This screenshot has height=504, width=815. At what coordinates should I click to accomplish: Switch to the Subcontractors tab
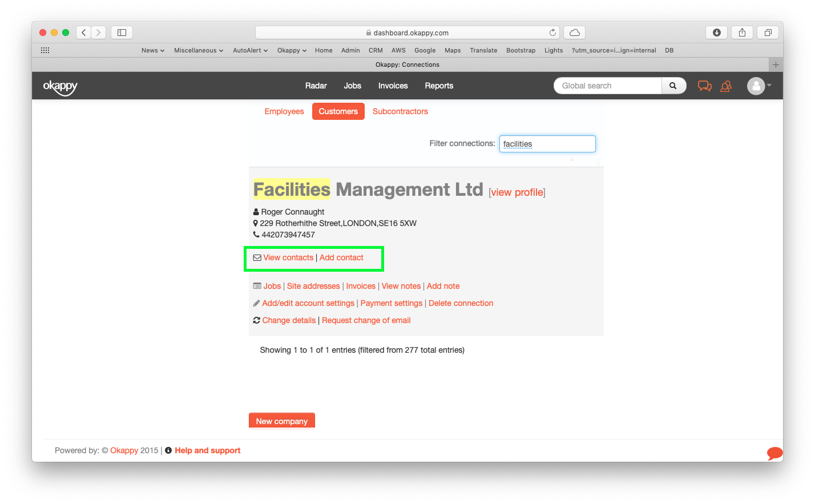tap(400, 111)
